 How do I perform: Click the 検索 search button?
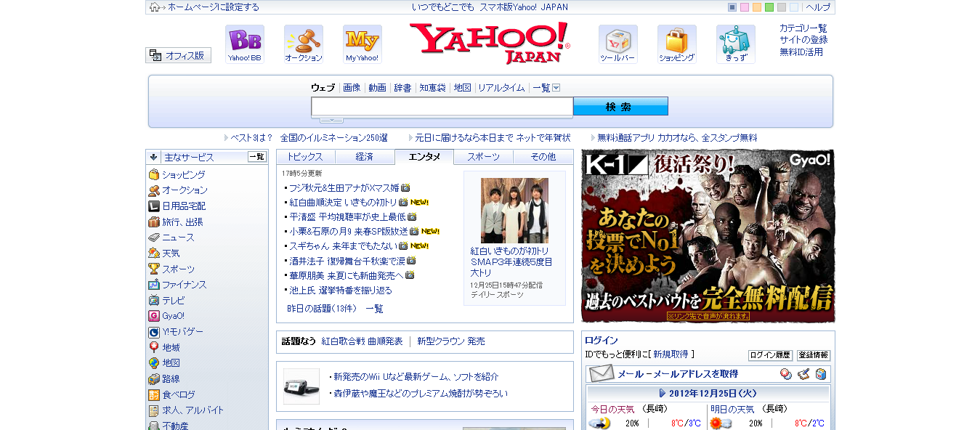point(620,107)
